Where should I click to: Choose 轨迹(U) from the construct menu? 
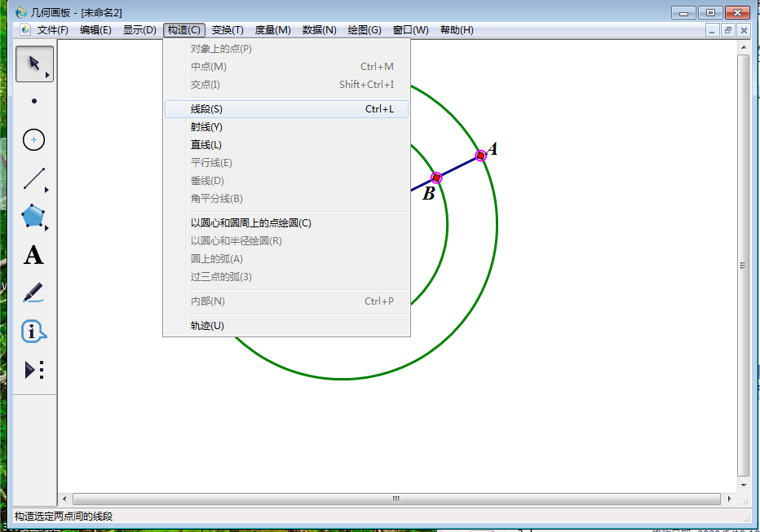[x=286, y=325]
